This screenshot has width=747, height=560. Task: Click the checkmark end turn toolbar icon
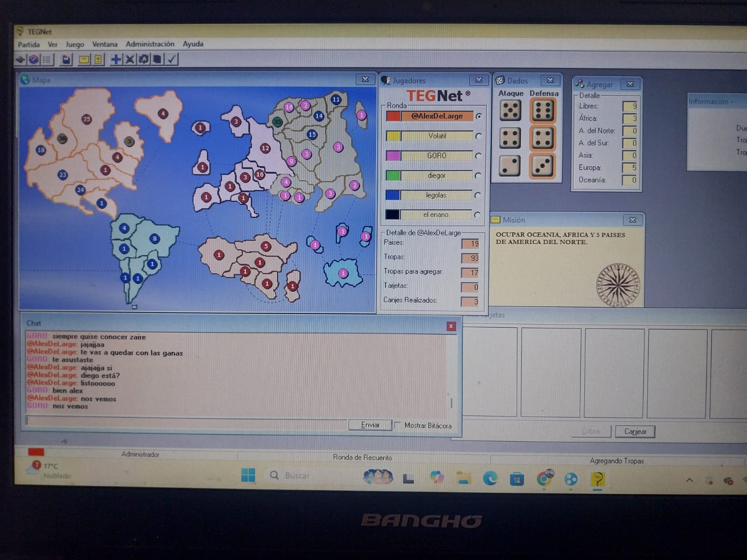coord(172,60)
